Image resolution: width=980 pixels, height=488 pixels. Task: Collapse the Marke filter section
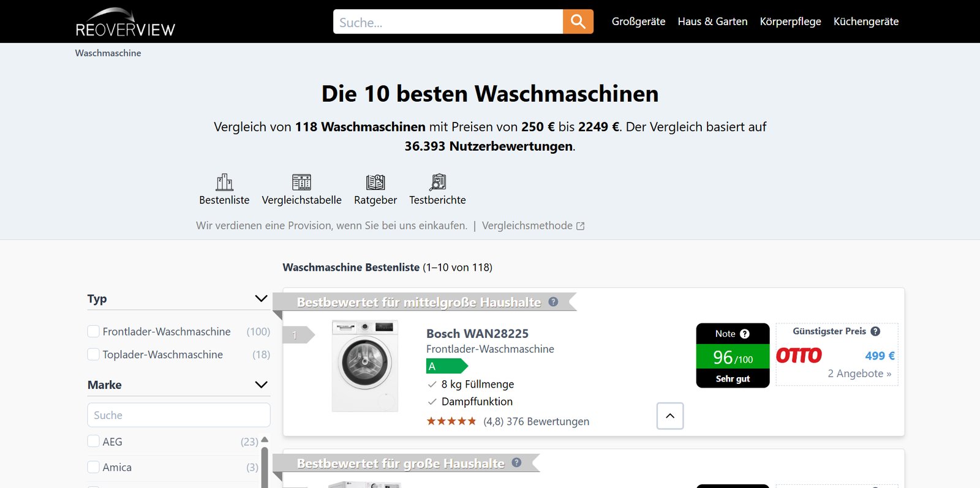pos(261,385)
